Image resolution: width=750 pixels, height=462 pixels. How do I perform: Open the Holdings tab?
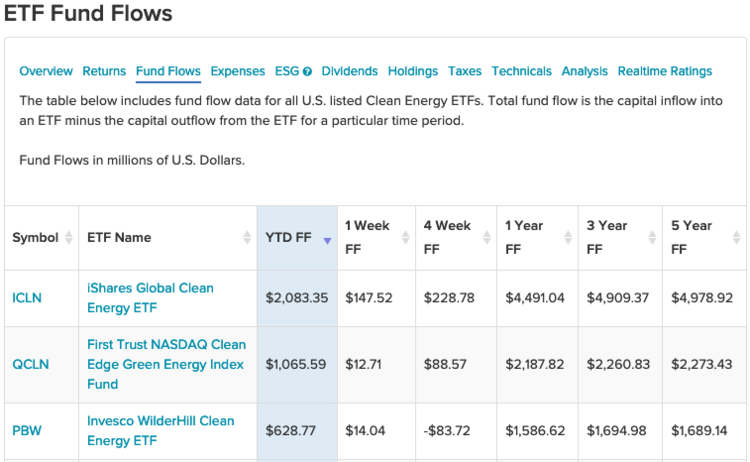(413, 71)
